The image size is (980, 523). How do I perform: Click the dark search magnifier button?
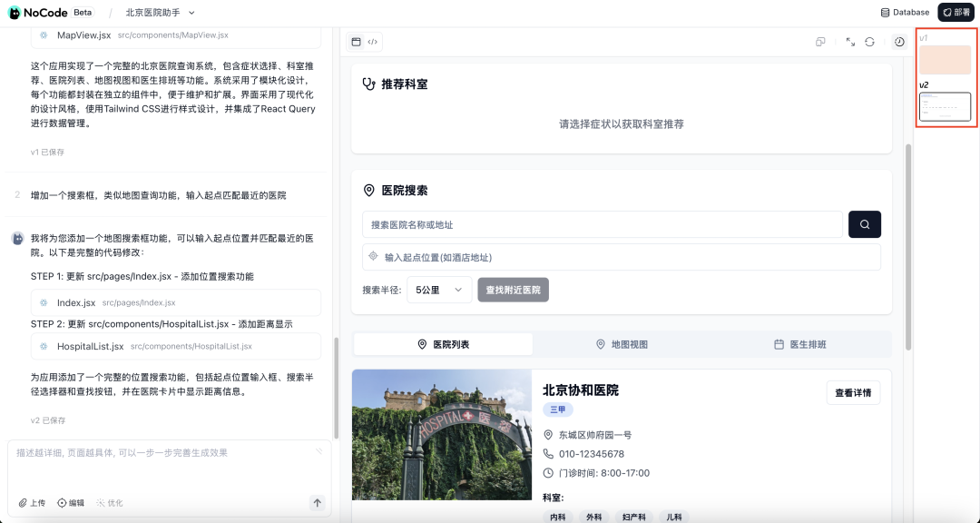point(864,224)
